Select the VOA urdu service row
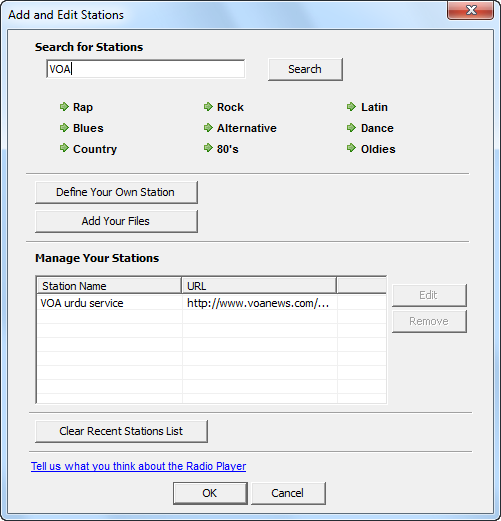501x521 pixels. click(x=211, y=303)
